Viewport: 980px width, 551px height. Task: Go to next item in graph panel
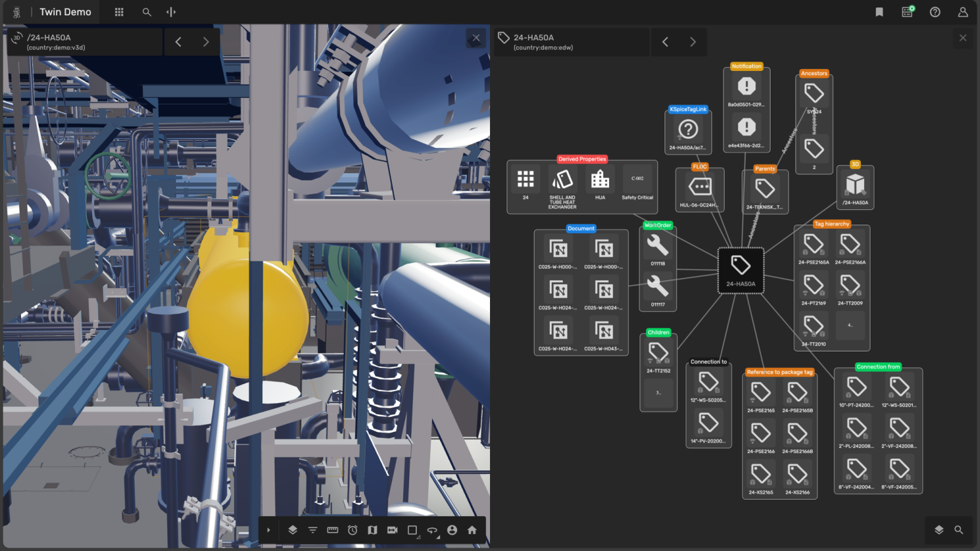click(693, 42)
